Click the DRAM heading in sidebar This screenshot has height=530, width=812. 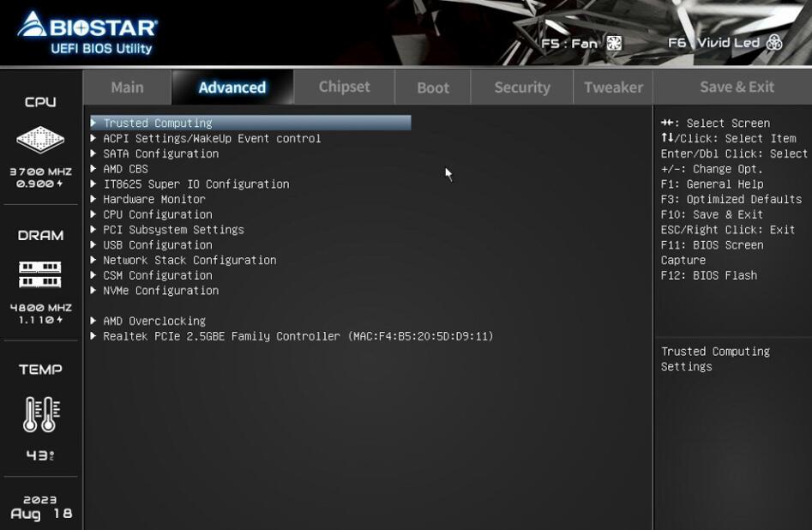click(40, 235)
